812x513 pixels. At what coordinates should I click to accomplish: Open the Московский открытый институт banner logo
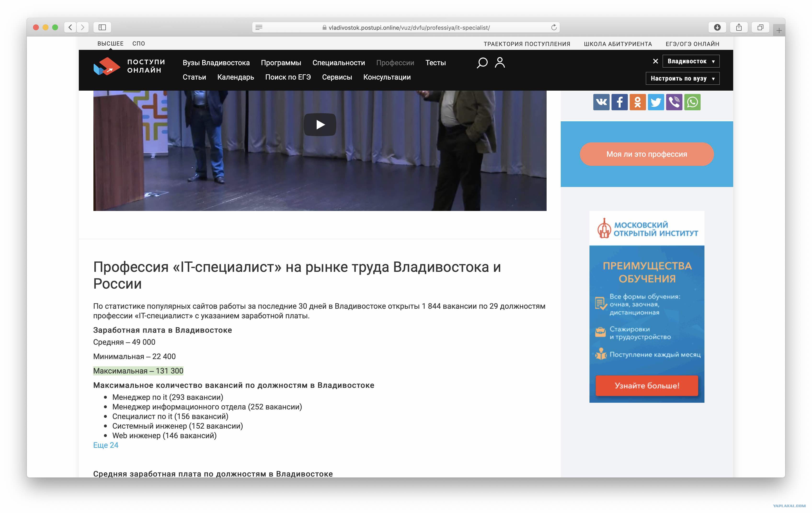tap(647, 229)
